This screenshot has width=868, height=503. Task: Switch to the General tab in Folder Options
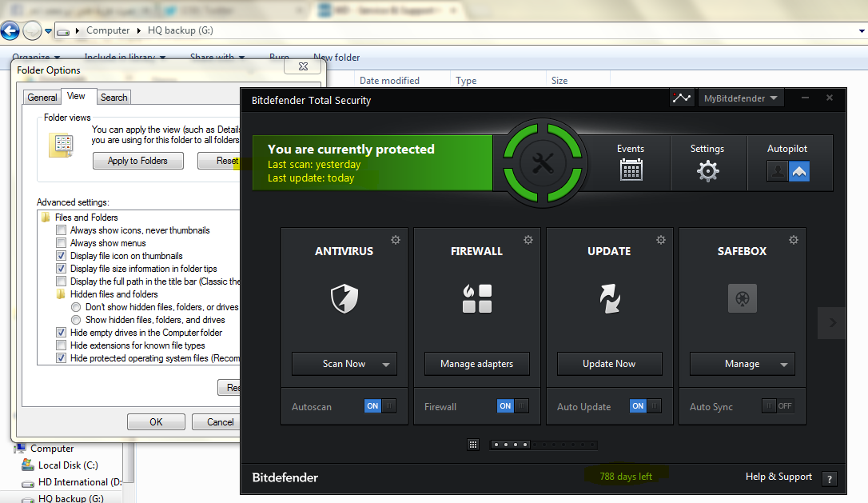[42, 98]
